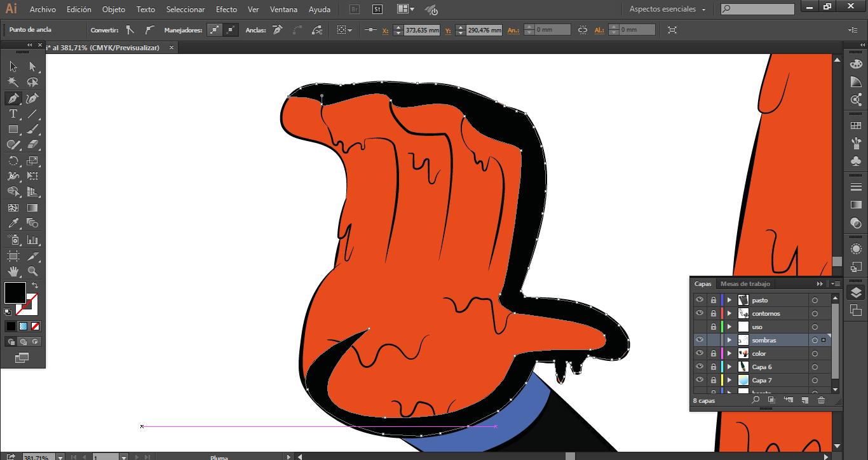Choose the Mesh tool
Screen dimensions: 868x460
(x=13, y=208)
